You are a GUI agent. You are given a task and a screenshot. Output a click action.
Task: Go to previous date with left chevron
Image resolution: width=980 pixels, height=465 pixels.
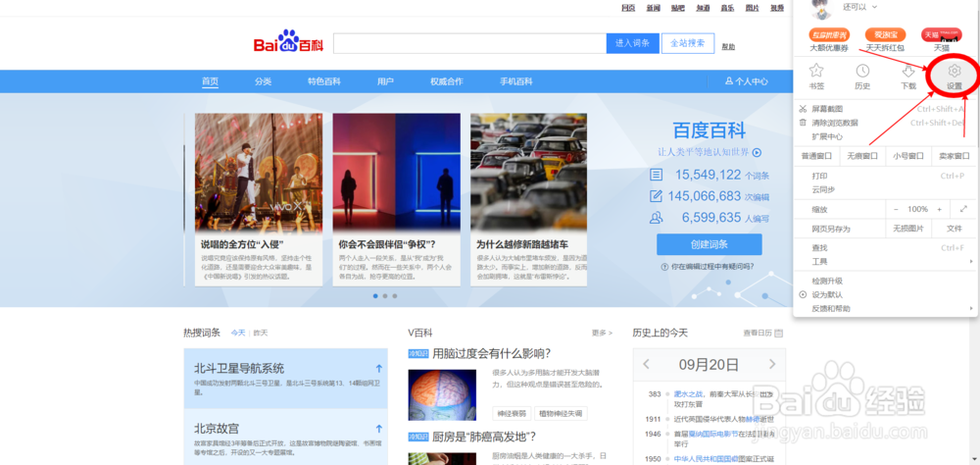tap(647, 364)
